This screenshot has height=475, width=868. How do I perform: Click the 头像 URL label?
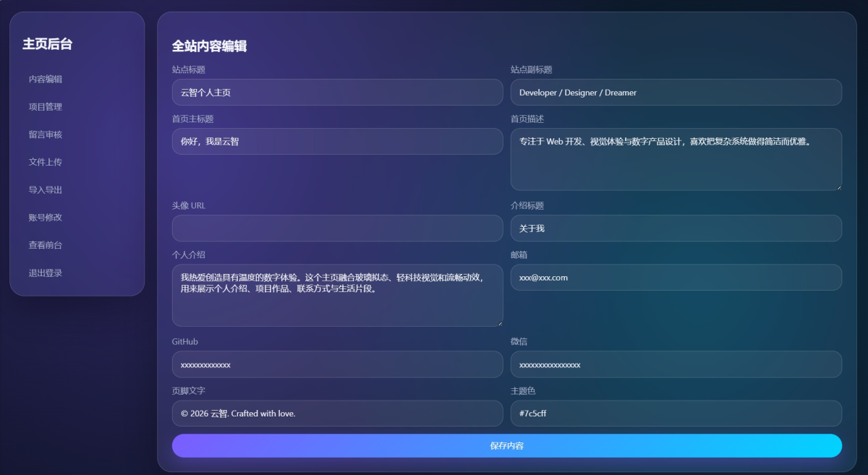(x=189, y=206)
